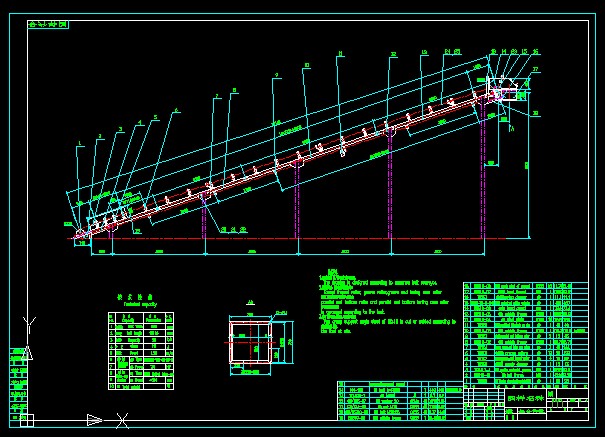Select the UCS Y-axis arrowhead

pos(27,352)
